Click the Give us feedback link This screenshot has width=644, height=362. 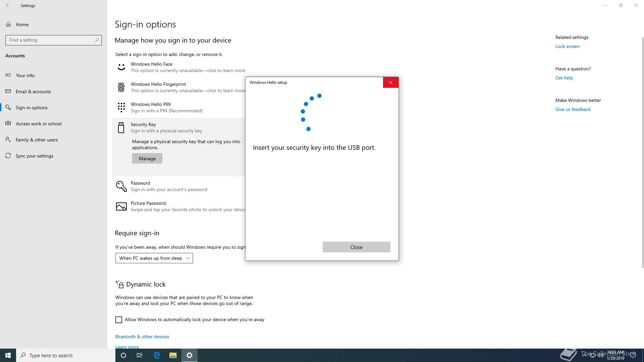coord(573,109)
